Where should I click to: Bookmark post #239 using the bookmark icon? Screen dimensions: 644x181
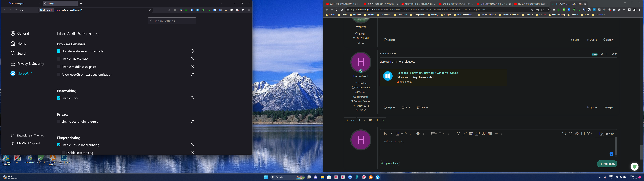point(607,54)
